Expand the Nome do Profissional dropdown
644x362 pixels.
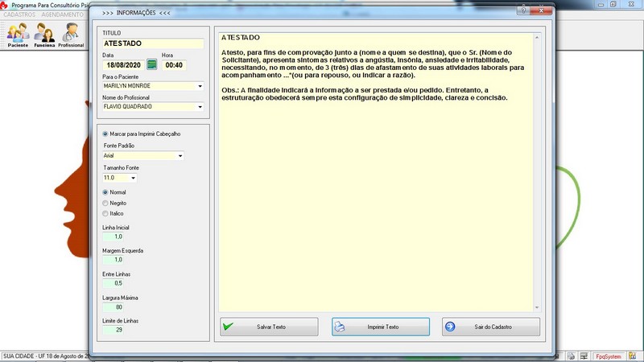pyautogui.click(x=200, y=106)
